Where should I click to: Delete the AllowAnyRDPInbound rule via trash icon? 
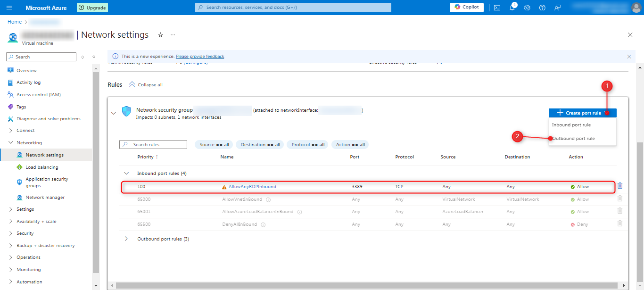[620, 186]
